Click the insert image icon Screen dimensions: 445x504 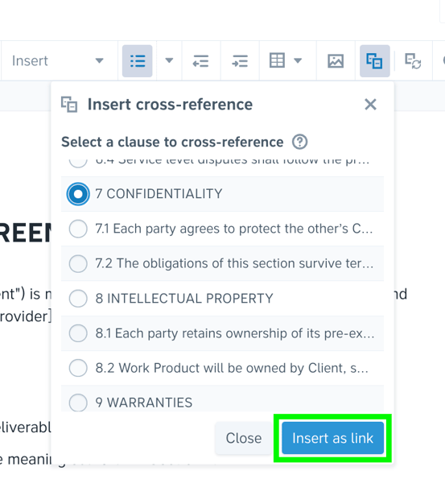(x=336, y=61)
